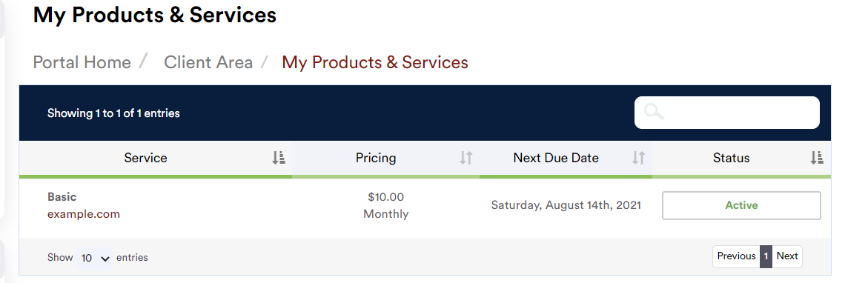Image resolution: width=868 pixels, height=283 pixels.
Task: Open Client Area breadcrumb link
Action: click(208, 62)
